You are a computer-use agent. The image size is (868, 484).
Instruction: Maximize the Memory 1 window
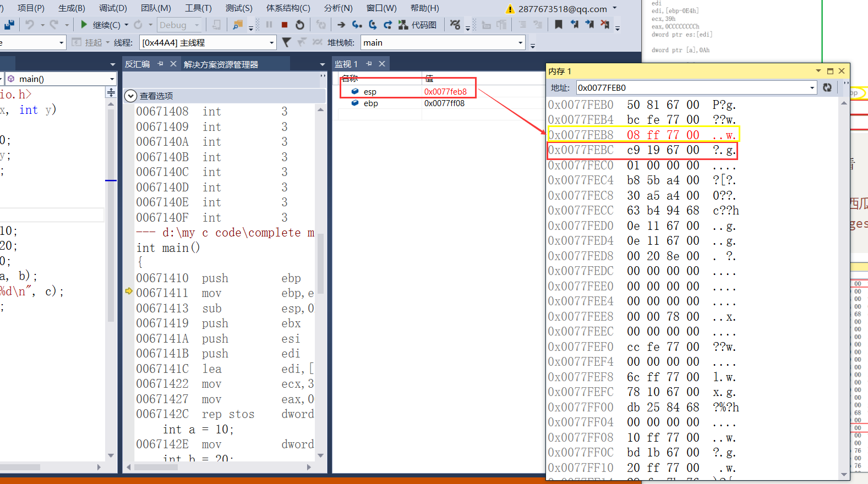[x=830, y=71]
